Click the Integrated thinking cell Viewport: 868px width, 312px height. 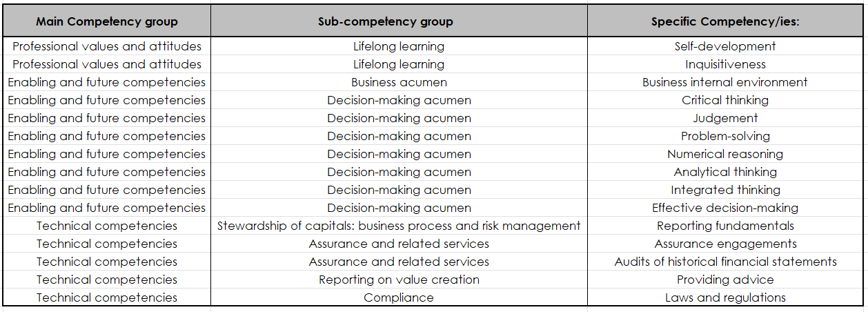[725, 190]
